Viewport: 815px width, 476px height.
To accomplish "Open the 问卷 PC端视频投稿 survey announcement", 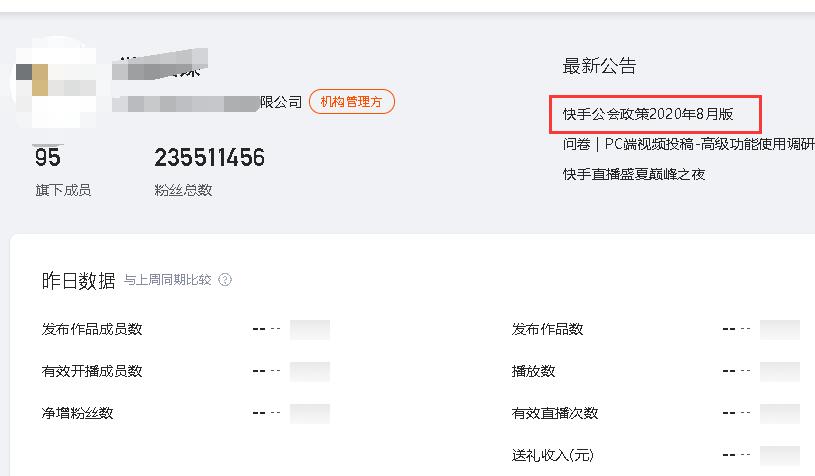I will coord(688,144).
